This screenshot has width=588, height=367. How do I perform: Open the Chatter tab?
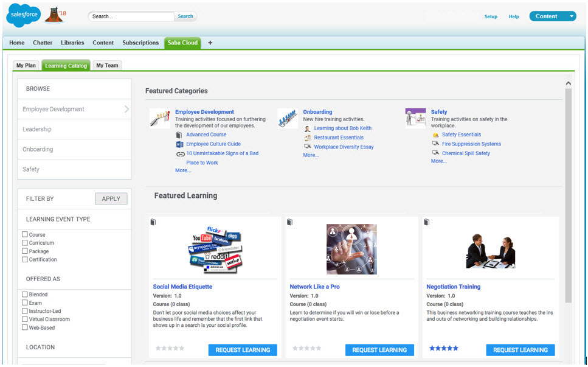tap(43, 43)
